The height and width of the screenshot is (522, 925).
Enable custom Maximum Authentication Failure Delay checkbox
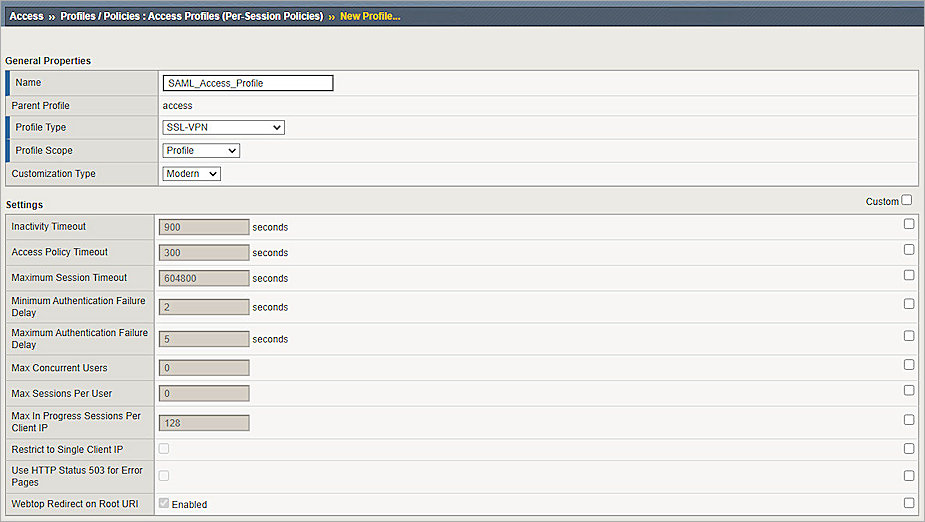coord(909,336)
